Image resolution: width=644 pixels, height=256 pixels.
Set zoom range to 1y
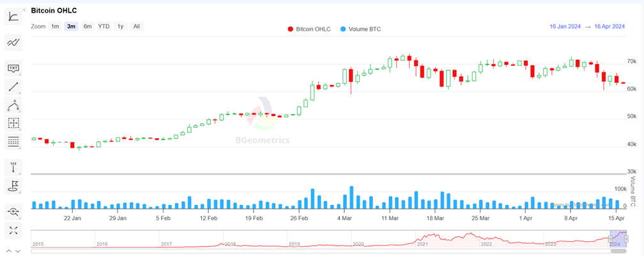tap(120, 26)
